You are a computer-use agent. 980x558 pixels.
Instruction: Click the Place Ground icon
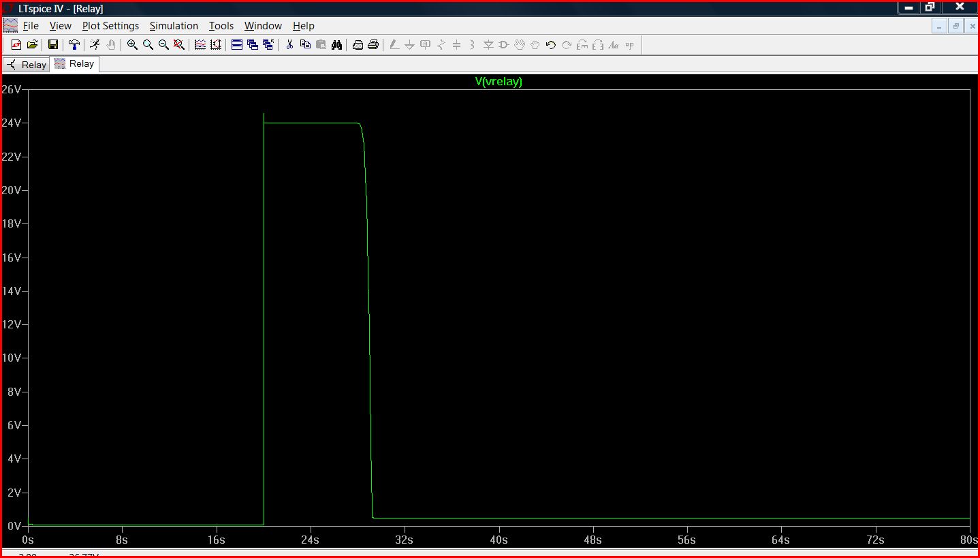410,45
